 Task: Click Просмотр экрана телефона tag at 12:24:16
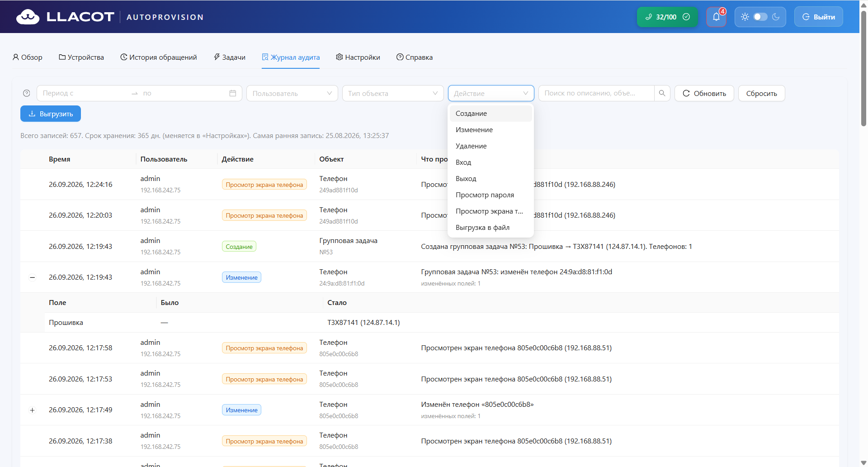pos(264,185)
